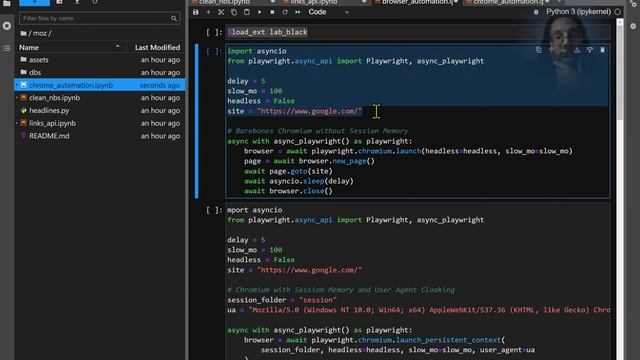Click the 'await page.goto(site)' line in active cell
This screenshot has height=360, width=640.
(x=288, y=171)
